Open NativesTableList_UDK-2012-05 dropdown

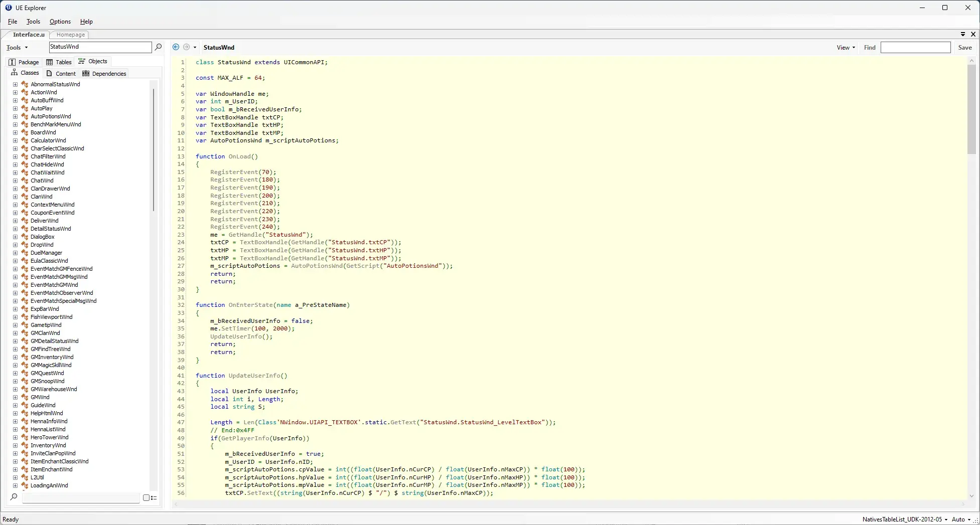tap(905, 519)
